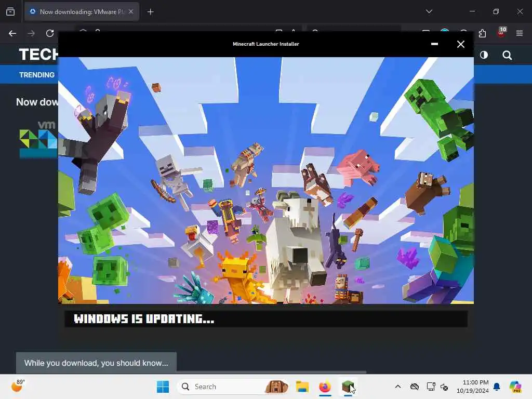The height and width of the screenshot is (399, 532).
Task: Open the clock showing 11:00 PM
Action: (473, 387)
